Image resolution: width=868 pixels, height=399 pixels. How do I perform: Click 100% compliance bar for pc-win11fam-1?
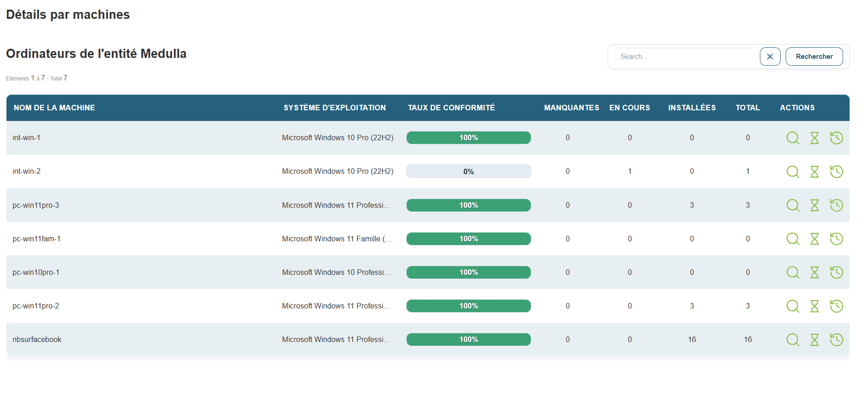(468, 239)
